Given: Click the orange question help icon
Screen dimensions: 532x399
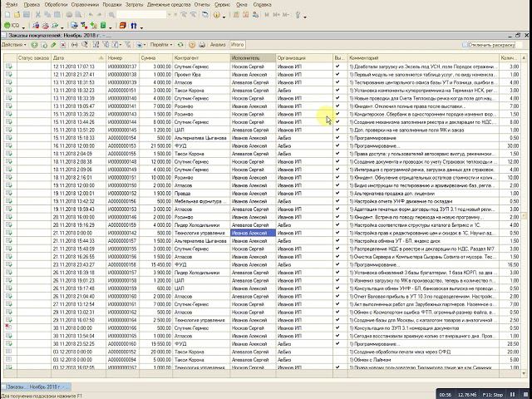Looking at the screenshot, I should pyautogui.click(x=192, y=45).
